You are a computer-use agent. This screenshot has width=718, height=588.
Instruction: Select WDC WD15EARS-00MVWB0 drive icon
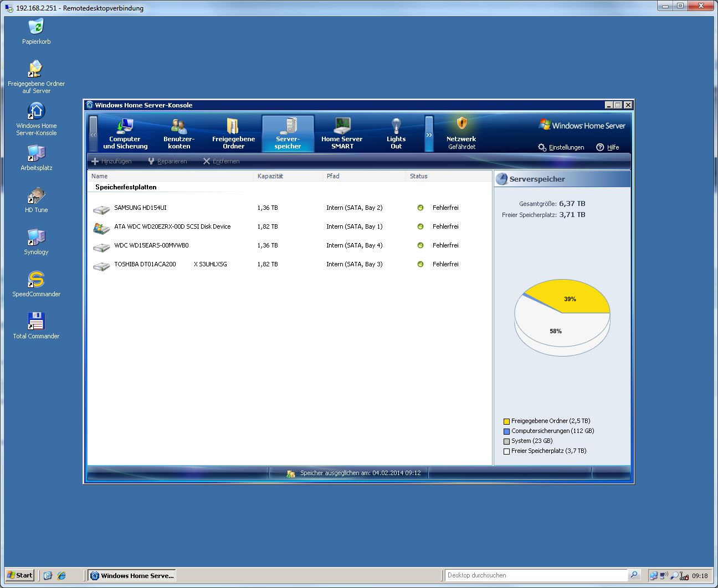(x=101, y=247)
